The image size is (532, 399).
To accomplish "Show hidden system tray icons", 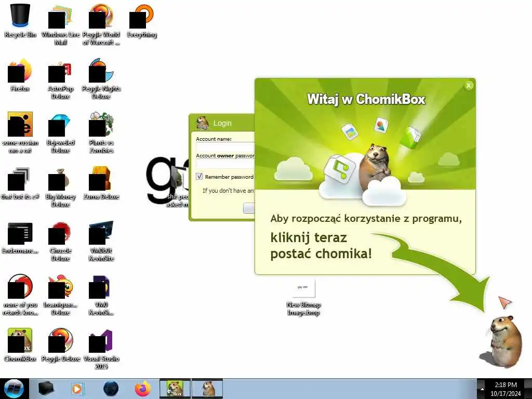I will click(x=481, y=389).
